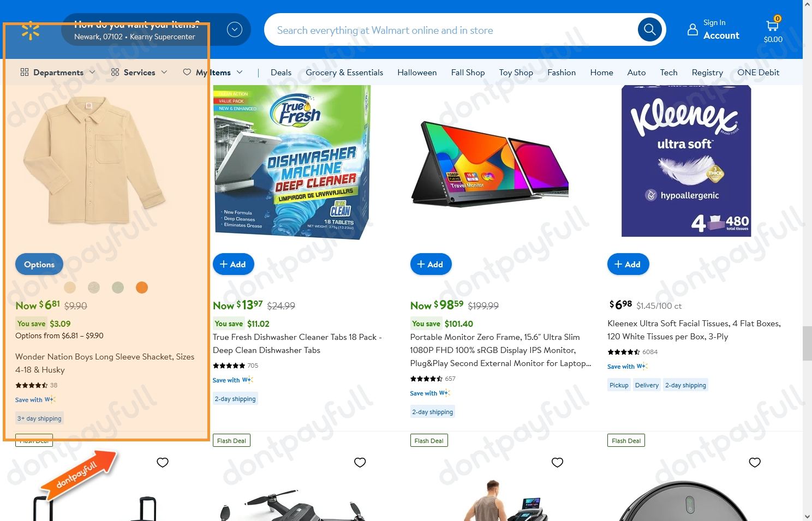
Task: Heart the luggage product
Action: tap(163, 462)
